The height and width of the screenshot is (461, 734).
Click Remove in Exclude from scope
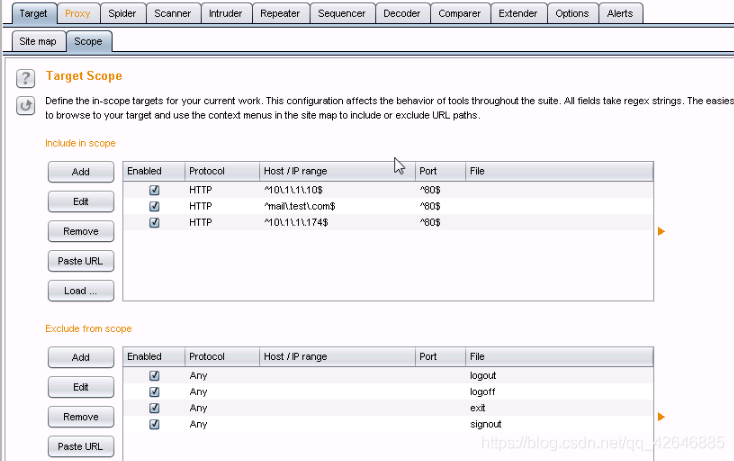81,417
